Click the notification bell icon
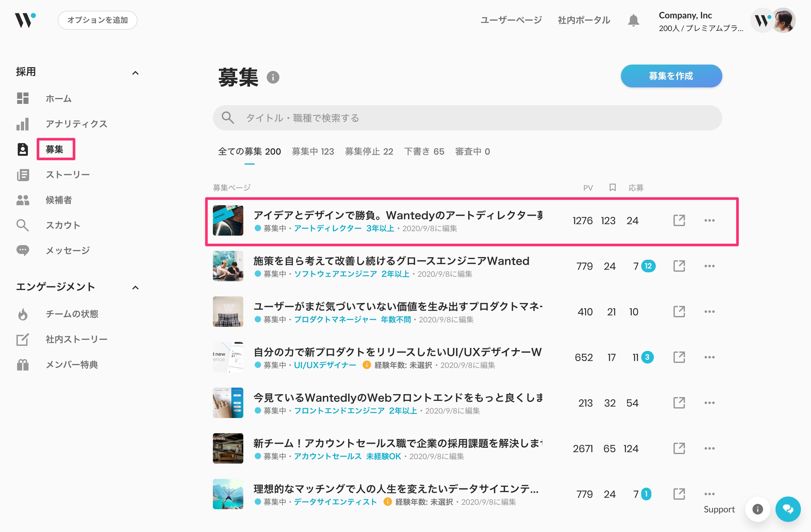Screen dimensions: 811x532 pyautogui.click(x=633, y=21)
